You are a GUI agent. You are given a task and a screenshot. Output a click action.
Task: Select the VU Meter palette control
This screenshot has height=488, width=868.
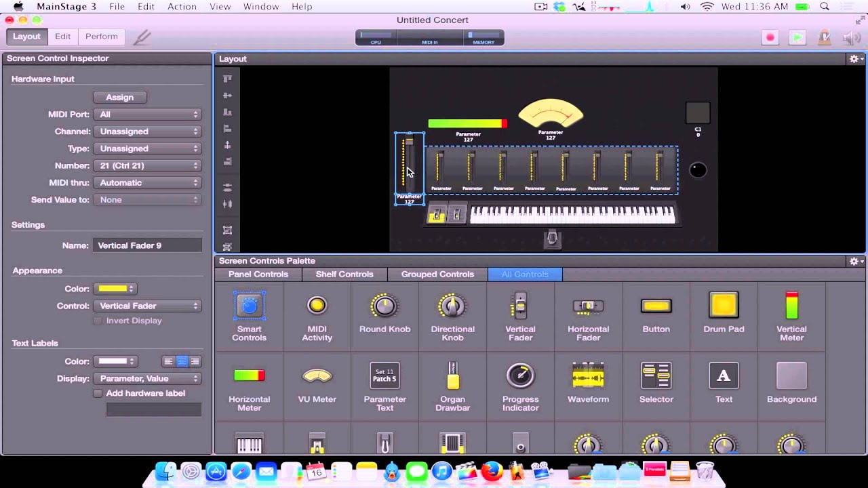[317, 375]
